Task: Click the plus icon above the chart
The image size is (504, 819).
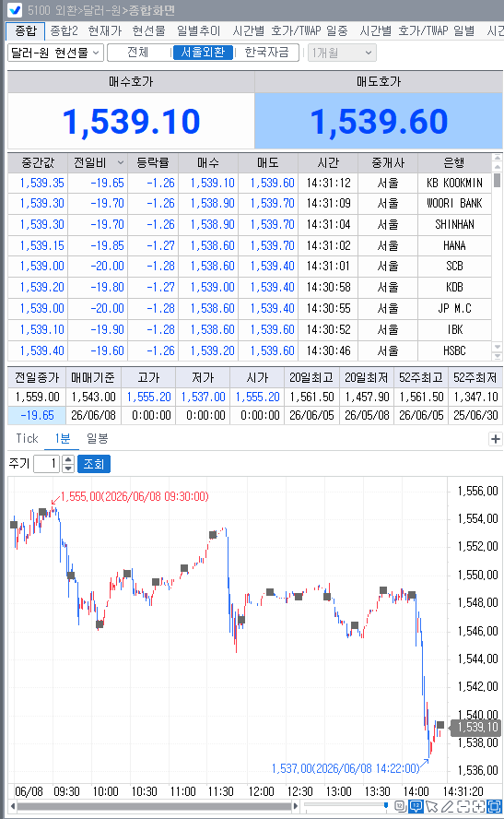Action: pyautogui.click(x=496, y=439)
